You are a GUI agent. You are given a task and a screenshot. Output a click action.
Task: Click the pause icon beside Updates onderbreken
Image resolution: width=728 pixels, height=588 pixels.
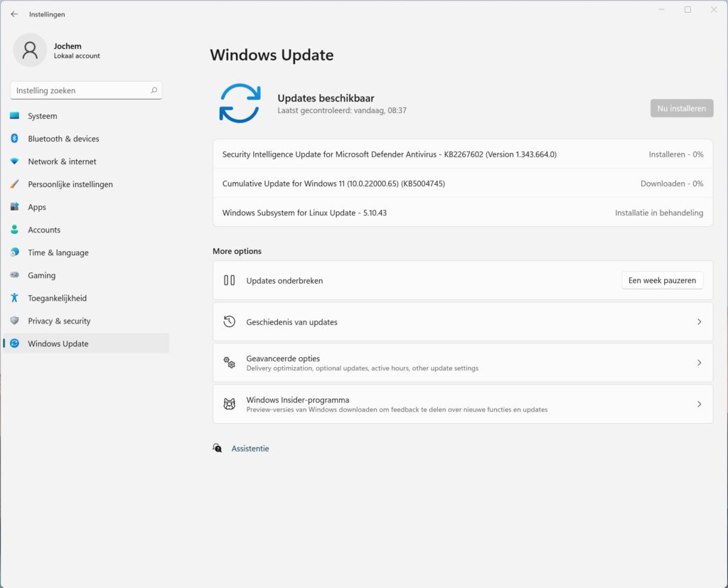[229, 280]
